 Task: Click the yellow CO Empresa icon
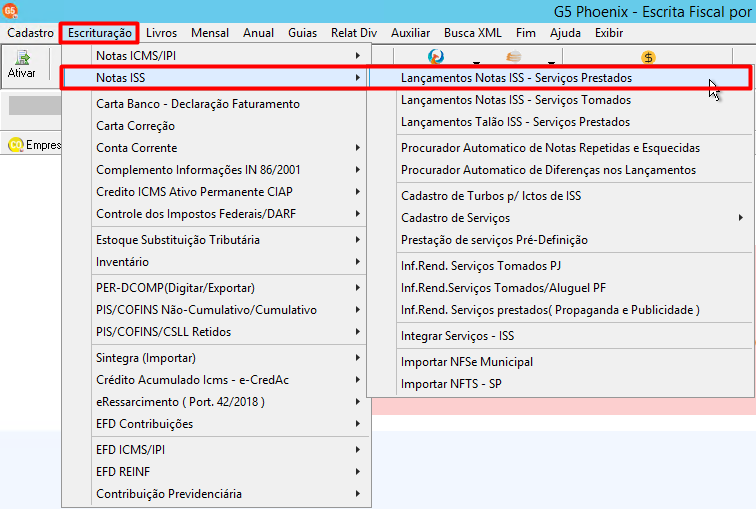(x=16, y=144)
